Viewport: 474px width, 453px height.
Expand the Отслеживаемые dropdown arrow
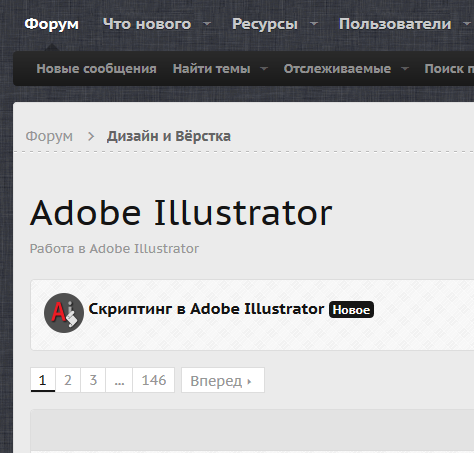(x=405, y=68)
